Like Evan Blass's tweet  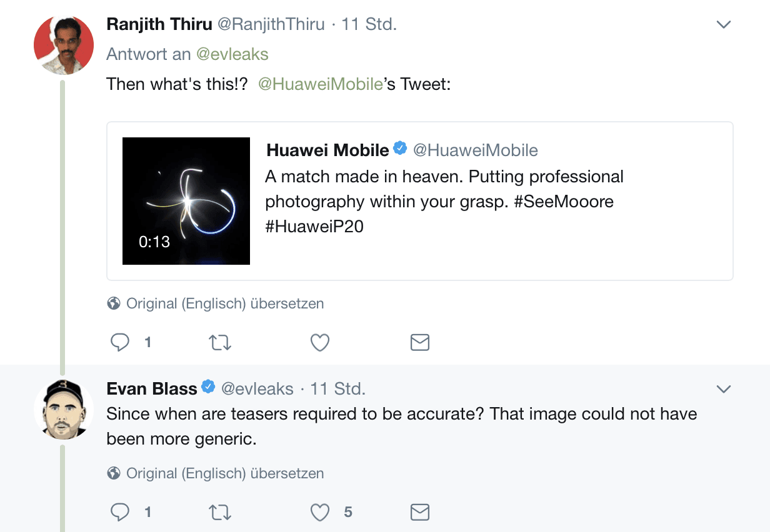point(320,513)
